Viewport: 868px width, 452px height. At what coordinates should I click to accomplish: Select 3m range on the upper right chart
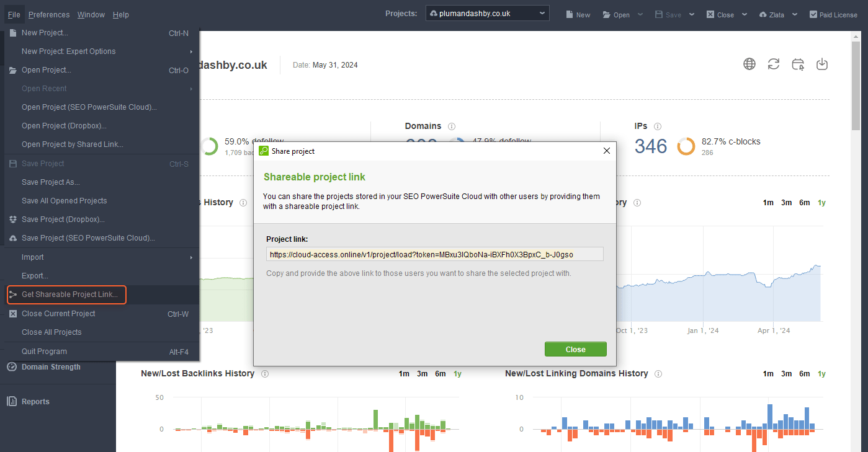(x=787, y=203)
